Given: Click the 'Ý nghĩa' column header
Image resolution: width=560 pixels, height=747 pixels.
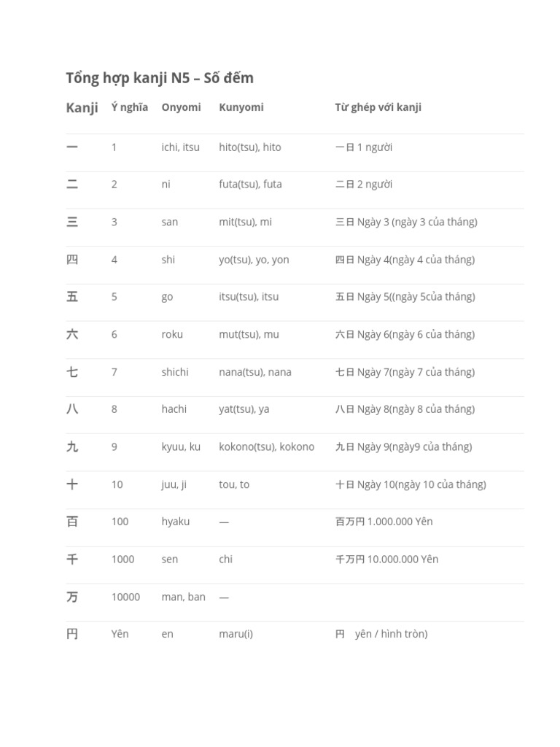Looking at the screenshot, I should [x=129, y=107].
